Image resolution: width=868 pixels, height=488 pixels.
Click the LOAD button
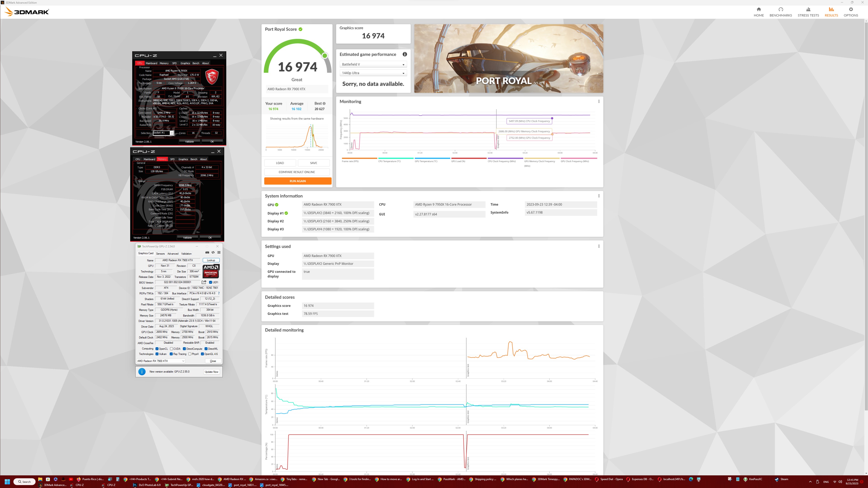click(280, 163)
